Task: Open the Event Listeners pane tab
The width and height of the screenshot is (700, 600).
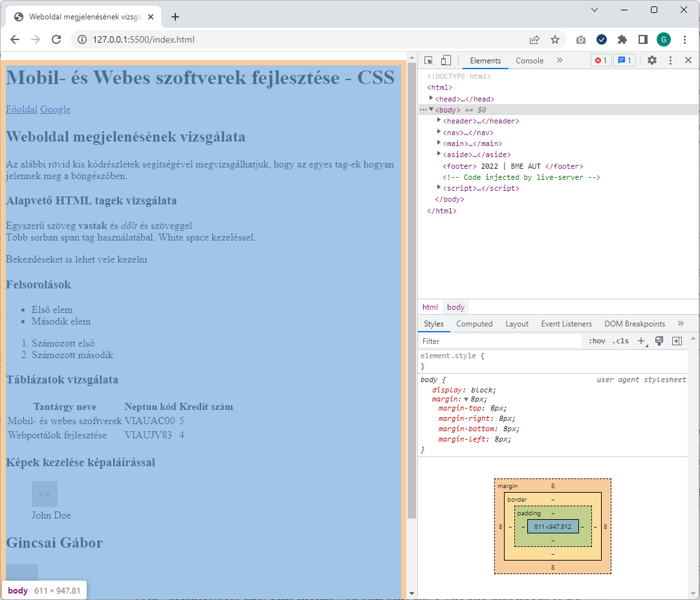Action: (x=567, y=324)
